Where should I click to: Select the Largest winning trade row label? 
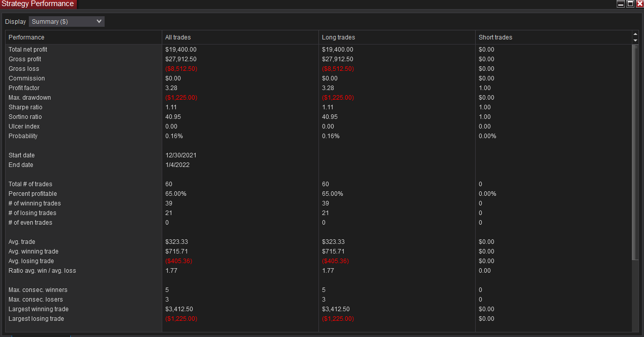38,309
